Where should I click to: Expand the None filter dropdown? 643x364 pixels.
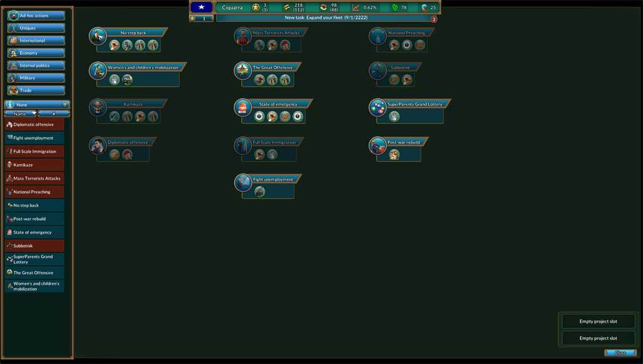click(x=37, y=105)
